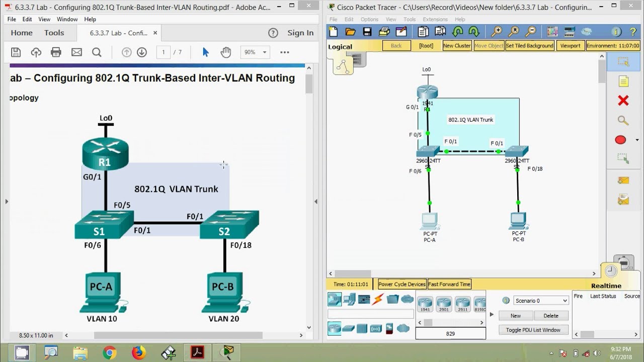Viewport: 644px width, 362px height.
Task: Send PDF by email envelope icon
Action: [x=76, y=52]
